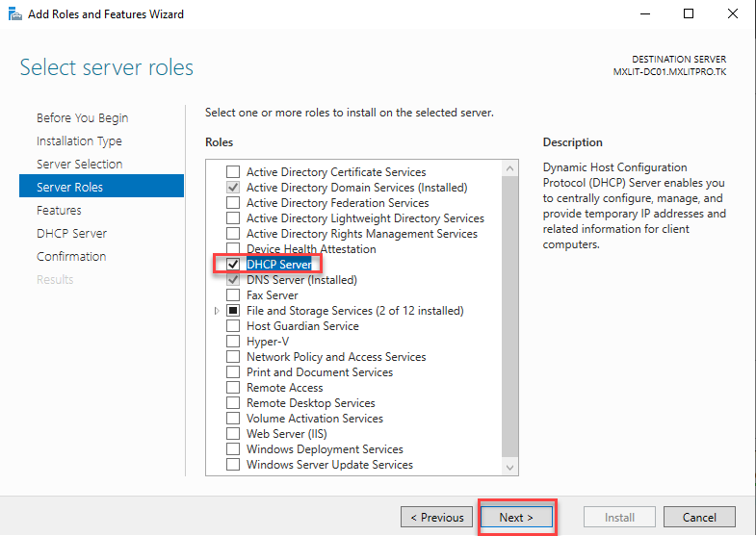Go back with the Previous button

pos(436,517)
